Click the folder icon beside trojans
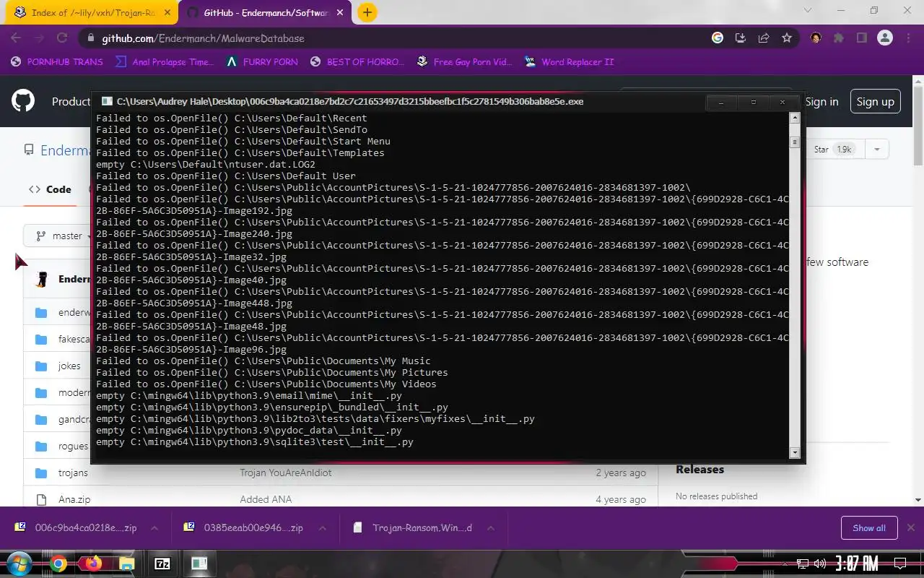 tap(41, 473)
